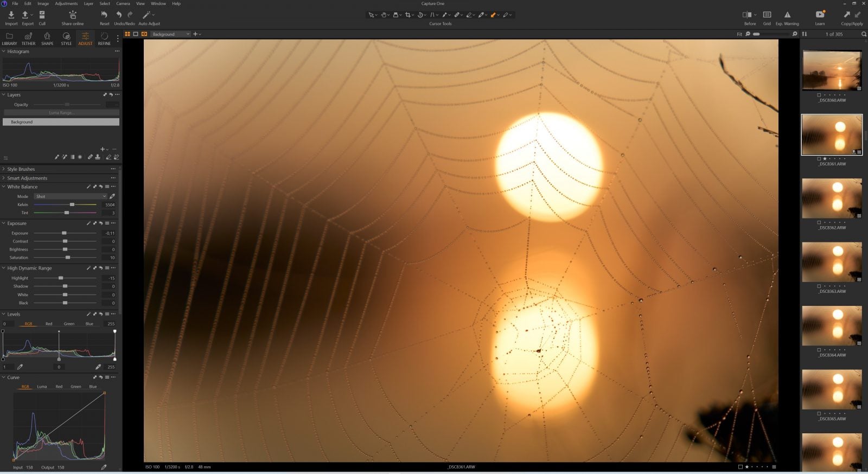Tick the checkbox under _DSC8362.ARW thumbnail

[819, 222]
